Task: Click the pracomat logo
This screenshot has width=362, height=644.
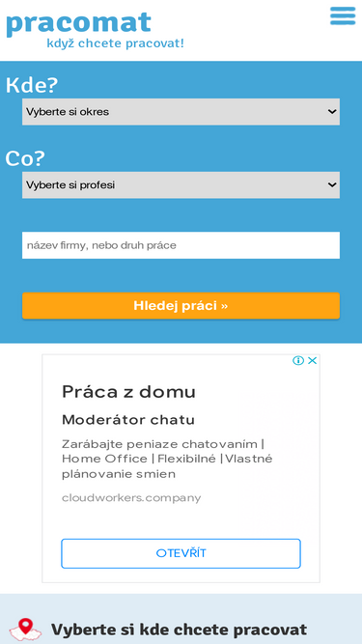Action: click(x=79, y=23)
